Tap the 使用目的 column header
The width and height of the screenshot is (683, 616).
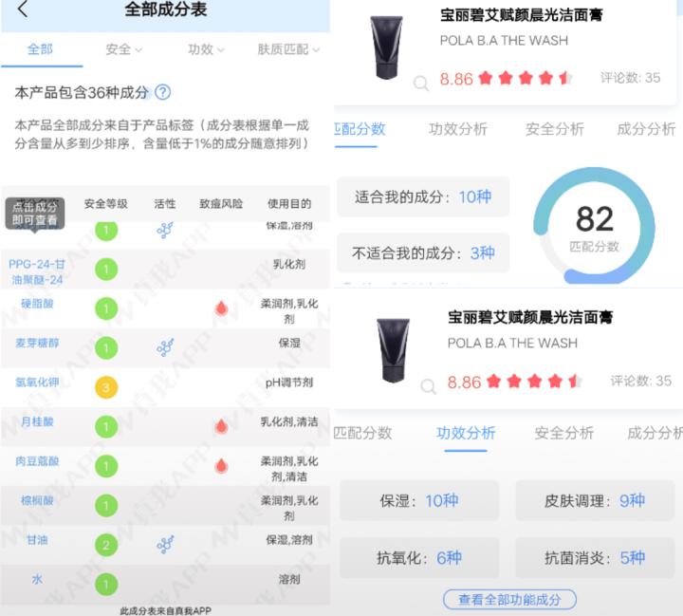tap(289, 203)
